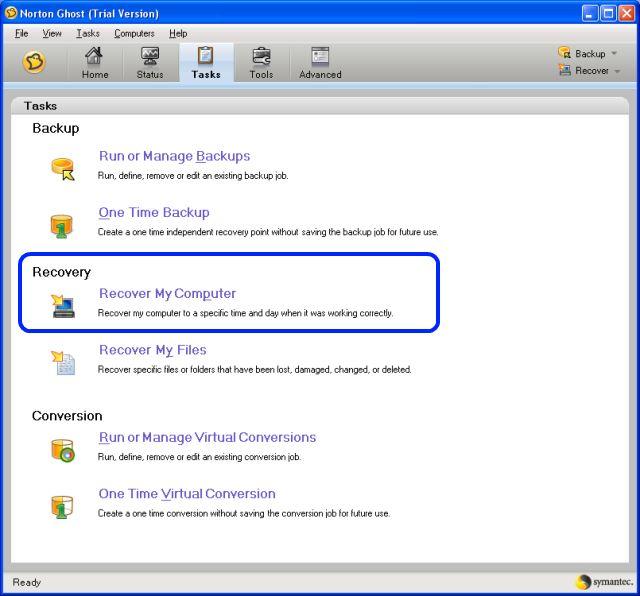
Task: Click the One Time Backup icon
Action: pyautogui.click(x=62, y=226)
